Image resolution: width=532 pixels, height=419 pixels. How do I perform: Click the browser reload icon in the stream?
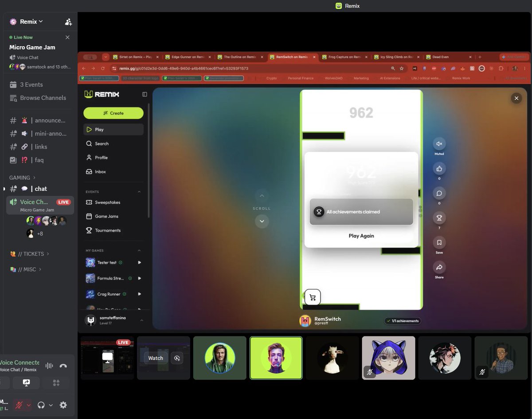tap(103, 68)
